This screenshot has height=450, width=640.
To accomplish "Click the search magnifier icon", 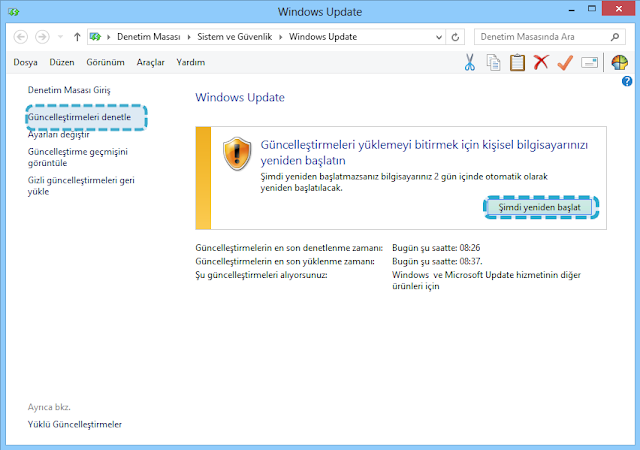I will click(x=615, y=37).
